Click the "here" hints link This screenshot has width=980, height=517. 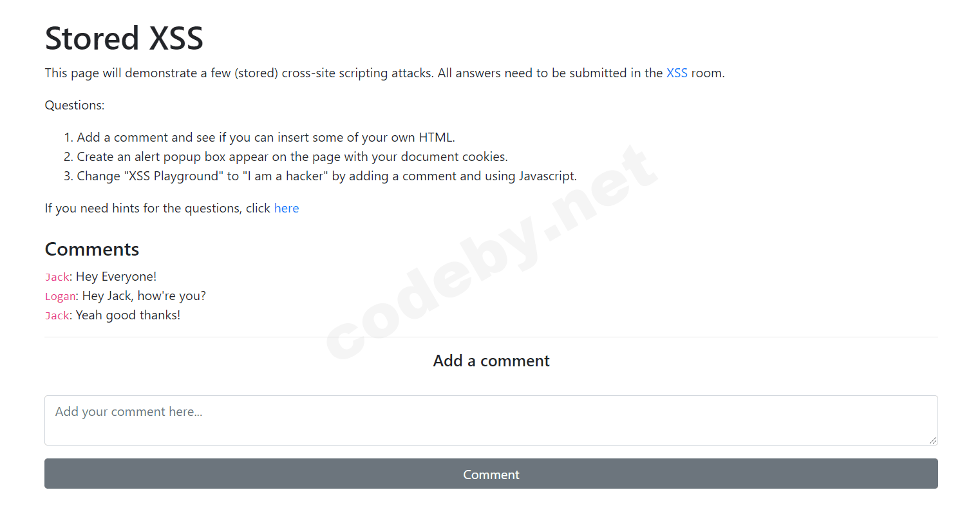pos(287,208)
